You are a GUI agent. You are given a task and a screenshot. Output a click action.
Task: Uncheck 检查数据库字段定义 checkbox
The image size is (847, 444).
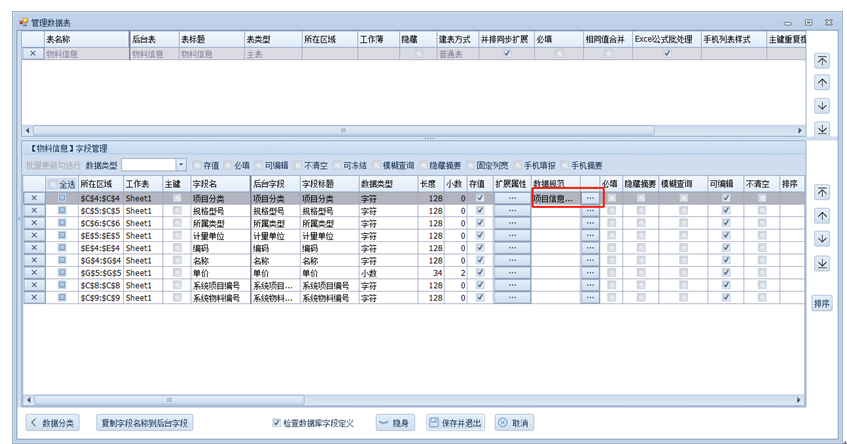[x=277, y=423]
